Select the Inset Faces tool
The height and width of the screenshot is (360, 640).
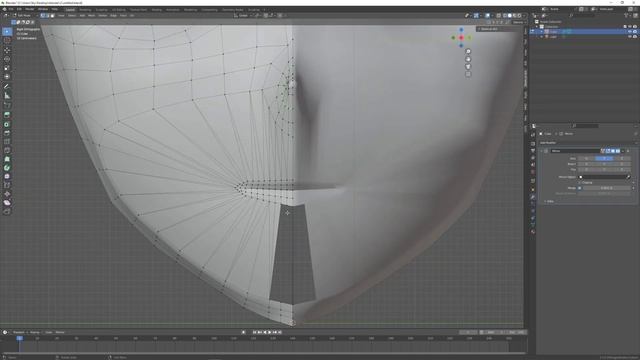pos(7,124)
